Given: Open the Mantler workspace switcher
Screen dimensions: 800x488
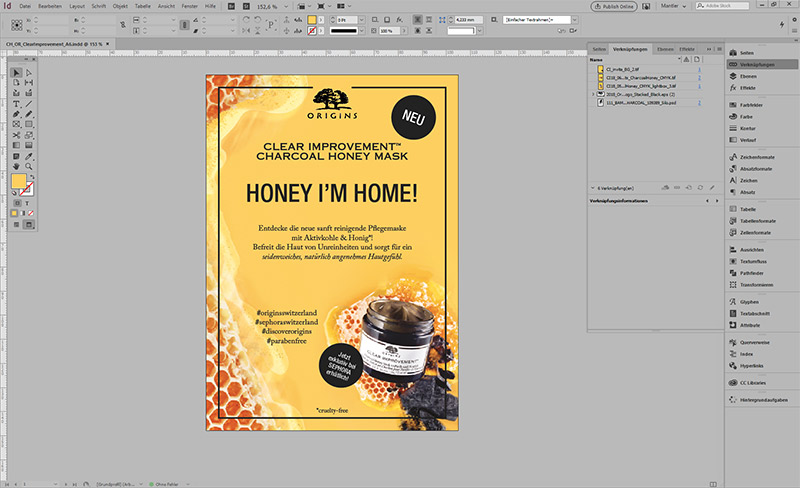Looking at the screenshot, I should click(673, 6).
